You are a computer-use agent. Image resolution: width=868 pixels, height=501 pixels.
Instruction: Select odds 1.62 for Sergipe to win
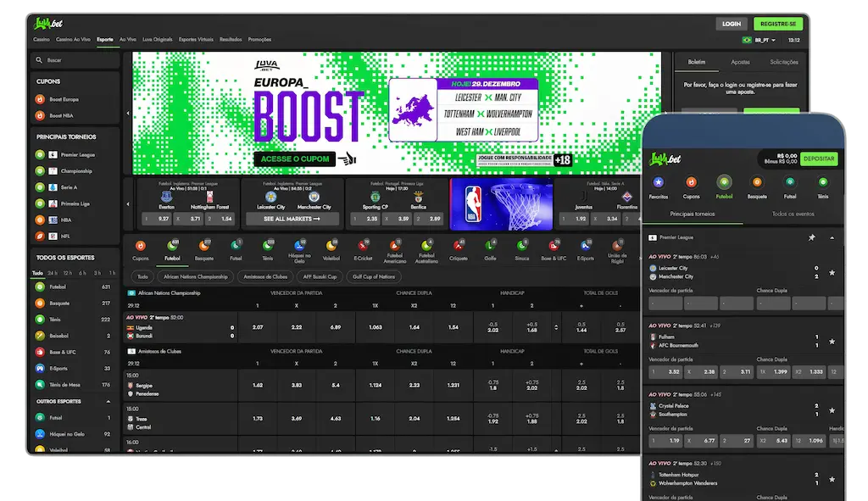258,386
